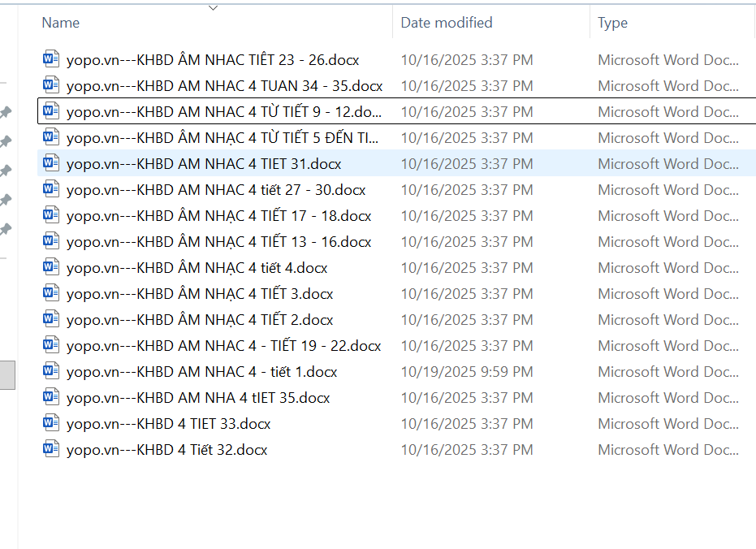Screen dimensions: 756x549
Task: Select the ÂM NHẠC 4 TIẾT 3.docx file name
Action: tap(200, 294)
